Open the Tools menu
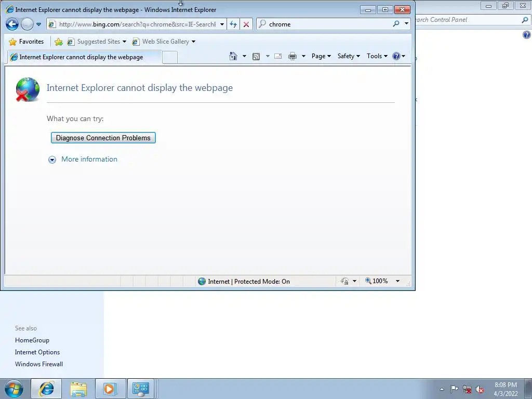Screen dimensions: 532x399 coord(377,56)
